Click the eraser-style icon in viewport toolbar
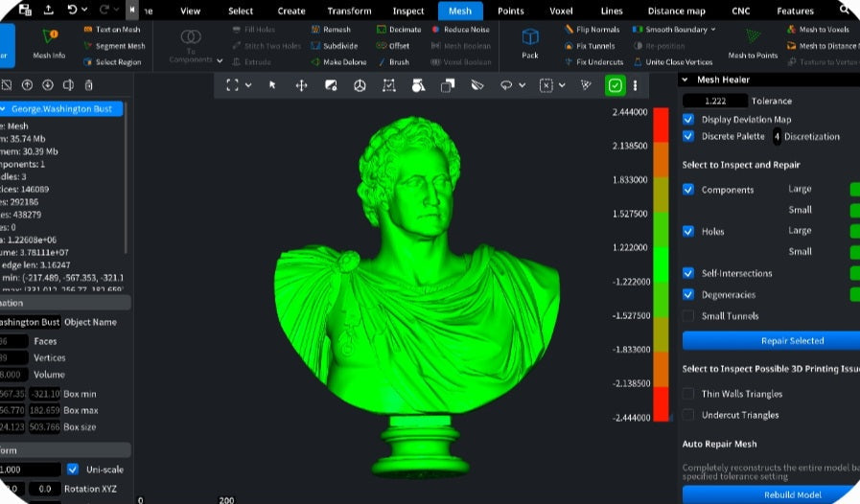Viewport: 860px width, 504px height. point(477,85)
